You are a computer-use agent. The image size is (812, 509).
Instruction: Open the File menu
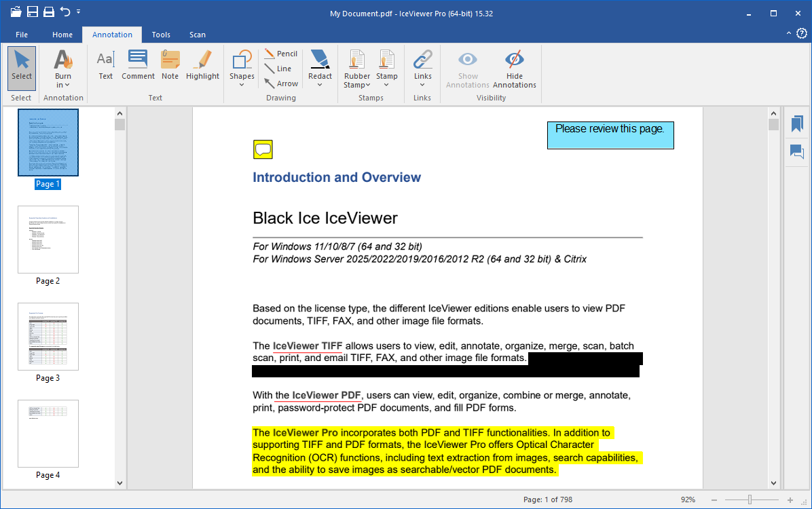[22, 35]
